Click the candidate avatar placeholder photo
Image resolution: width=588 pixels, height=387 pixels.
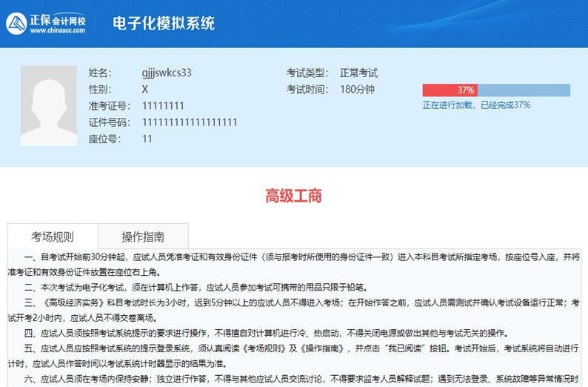[x=49, y=105]
